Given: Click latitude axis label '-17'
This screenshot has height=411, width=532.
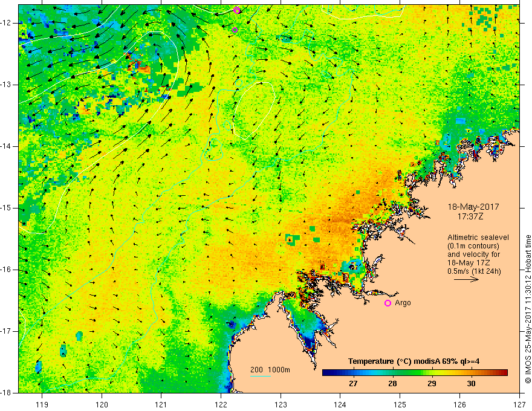Looking at the screenshot, I should tap(6, 331).
